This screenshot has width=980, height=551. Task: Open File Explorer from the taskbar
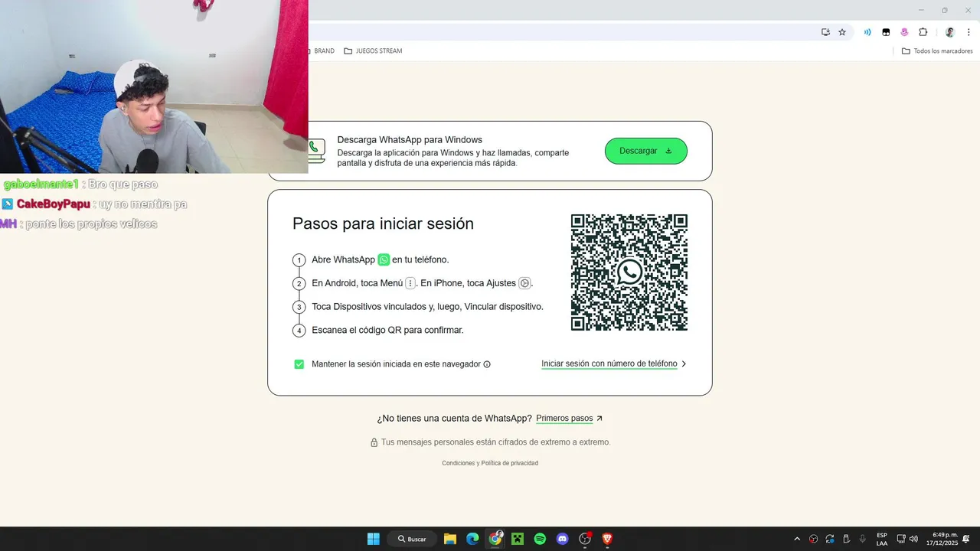450,539
